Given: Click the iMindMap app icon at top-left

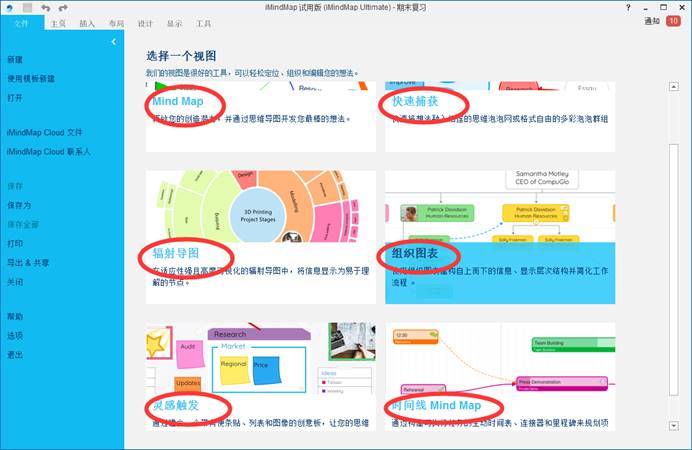Looking at the screenshot, I should pyautogui.click(x=9, y=8).
